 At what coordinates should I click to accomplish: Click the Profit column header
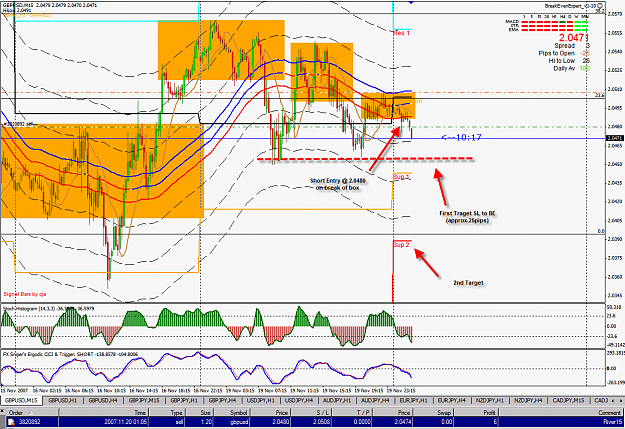click(x=476, y=412)
